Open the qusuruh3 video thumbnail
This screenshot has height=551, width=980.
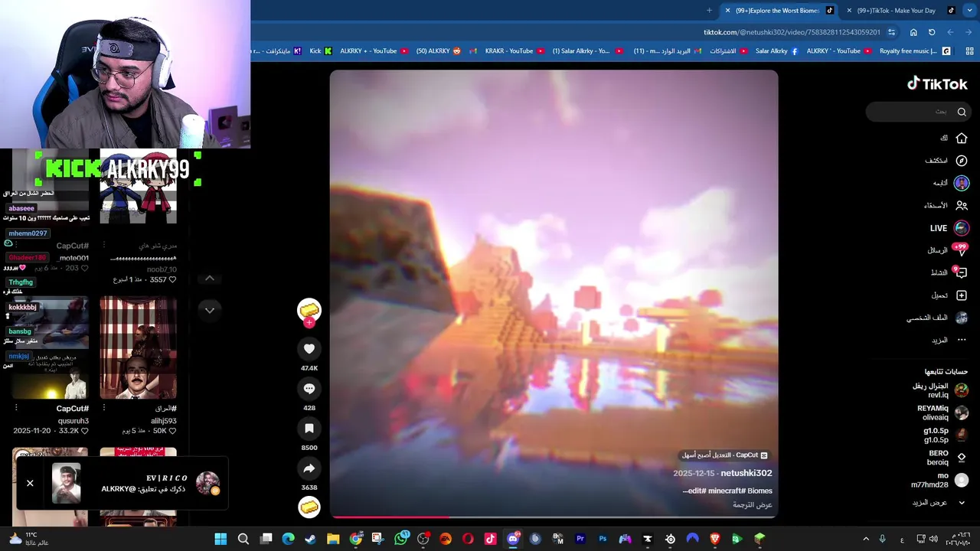[50, 348]
